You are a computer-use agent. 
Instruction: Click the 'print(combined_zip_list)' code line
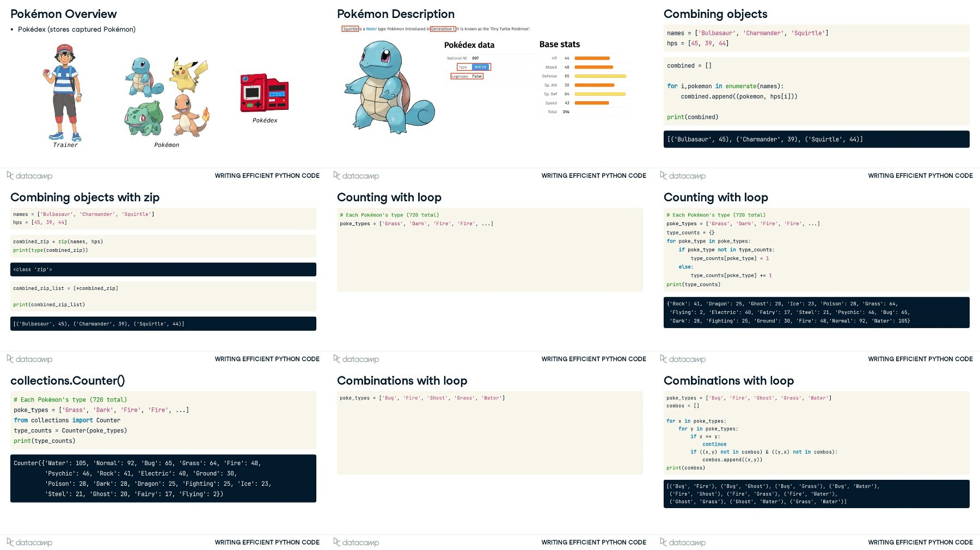[49, 305]
